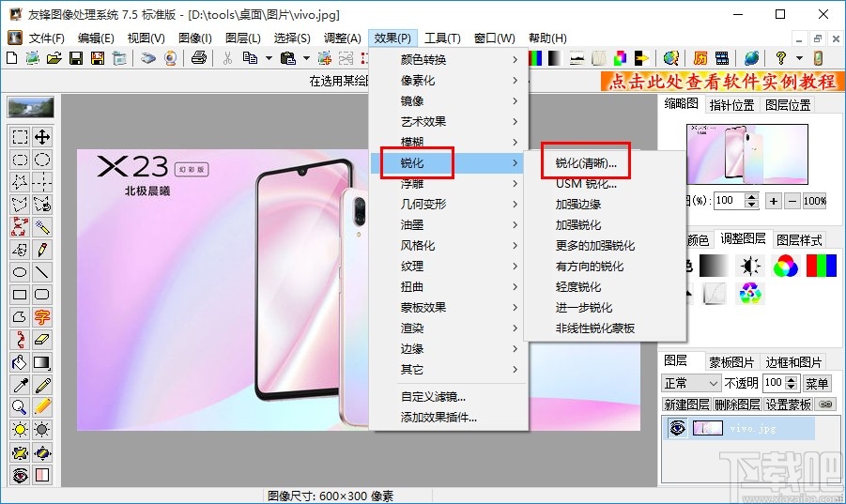This screenshot has height=504, width=846.
Task: Select the paint bucket fill tool
Action: (x=20, y=362)
